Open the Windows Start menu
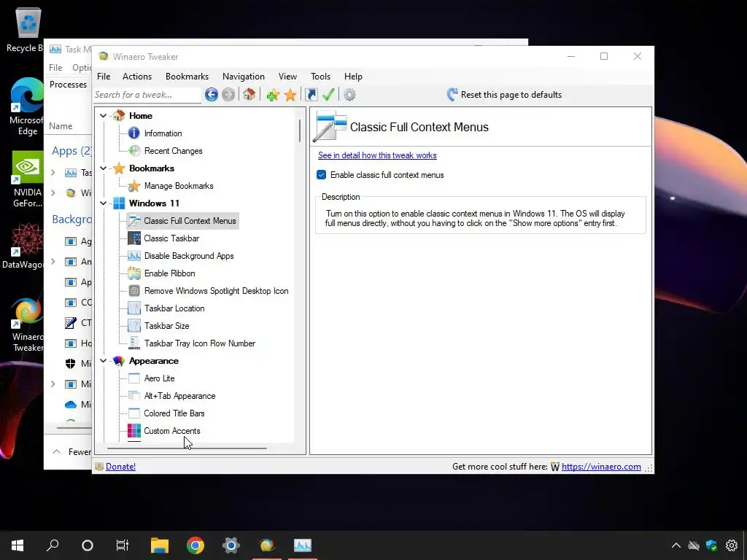747x560 pixels. pos(18,545)
